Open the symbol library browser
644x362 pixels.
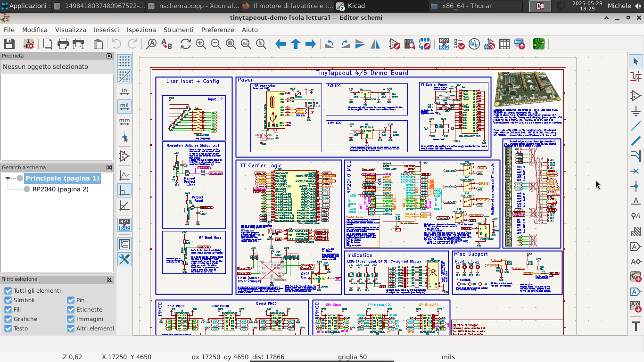410,44
